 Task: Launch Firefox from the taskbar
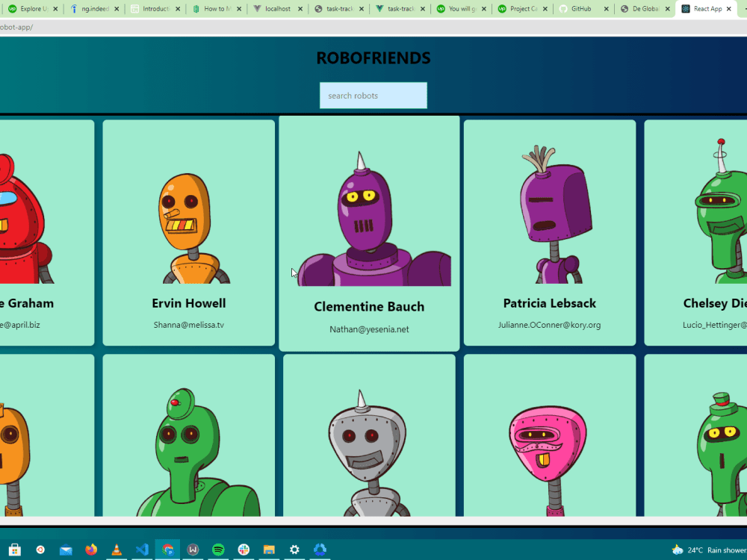(x=91, y=550)
